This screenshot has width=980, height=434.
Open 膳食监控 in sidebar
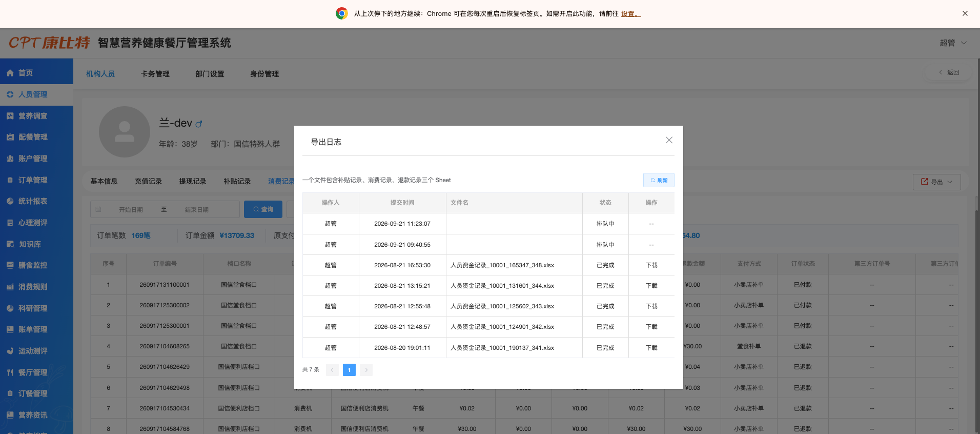pos(36,265)
